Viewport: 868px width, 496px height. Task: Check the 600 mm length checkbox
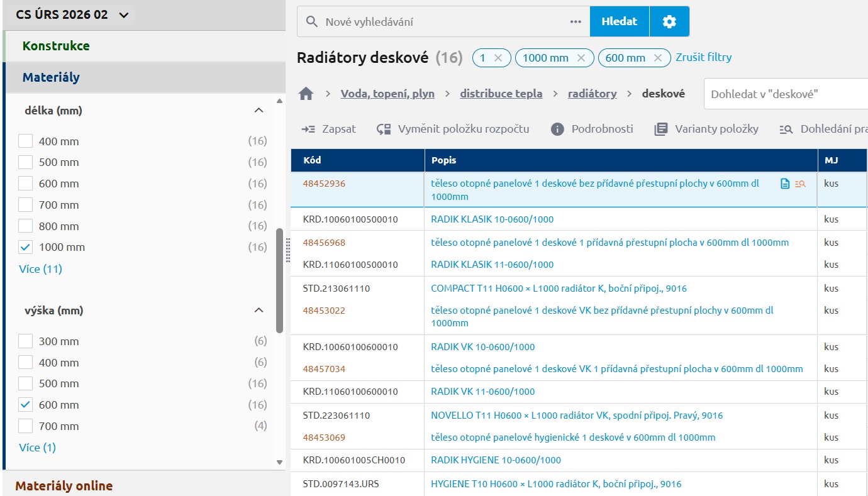point(25,184)
